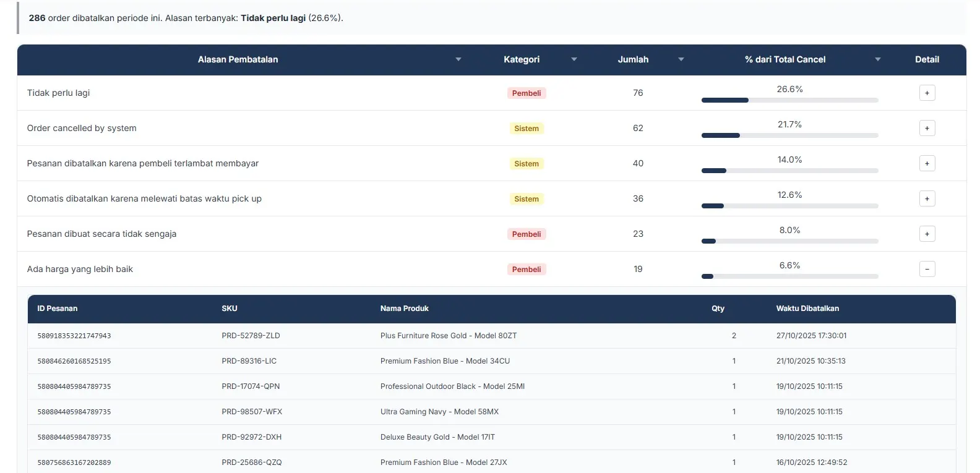Click SKU PRD-89316-LIC
The width and height of the screenshot is (980, 473).
249,361
